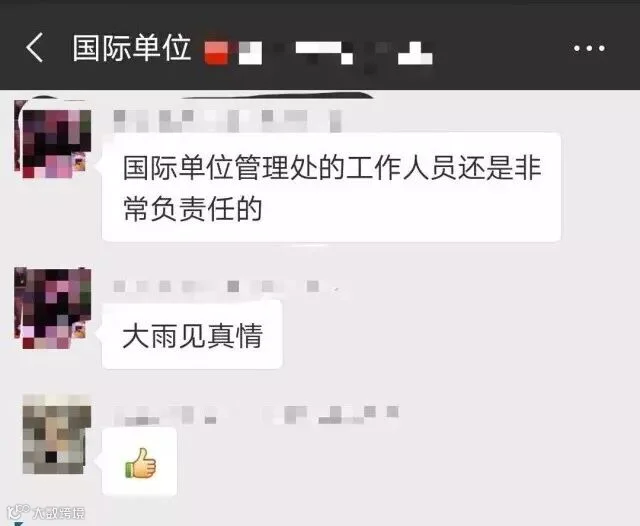Tap the blurred sender name above thumbs-up bubble
This screenshot has width=640, height=526.
click(x=256, y=415)
